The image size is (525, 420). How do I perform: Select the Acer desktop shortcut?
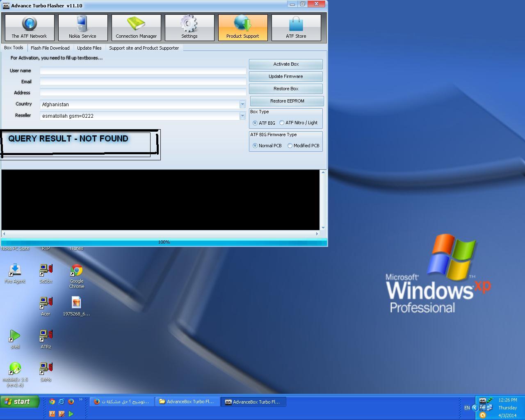[46, 306]
